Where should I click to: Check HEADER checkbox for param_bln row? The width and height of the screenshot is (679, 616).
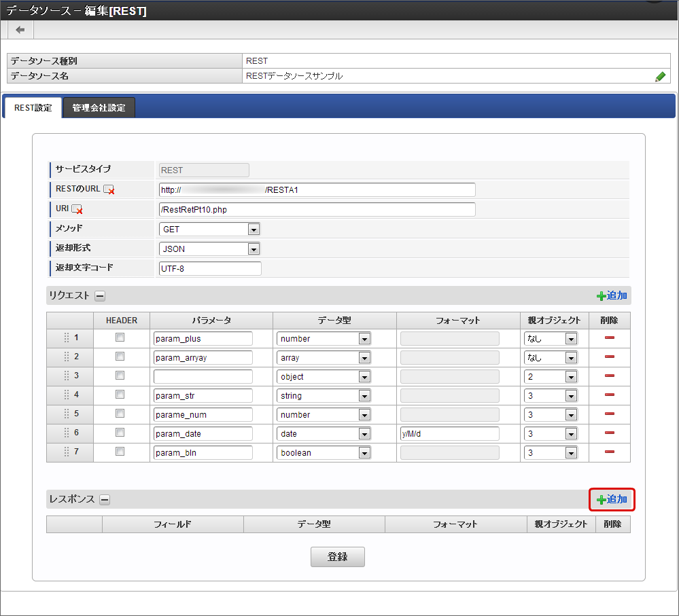point(120,452)
